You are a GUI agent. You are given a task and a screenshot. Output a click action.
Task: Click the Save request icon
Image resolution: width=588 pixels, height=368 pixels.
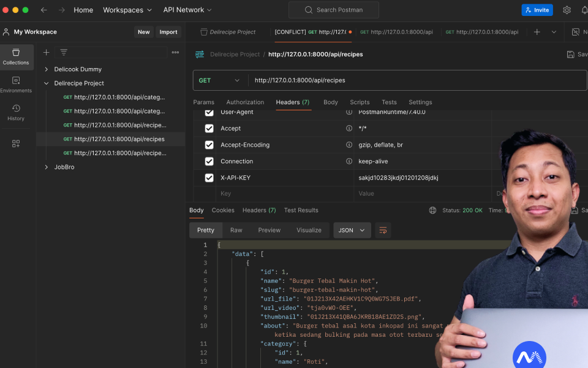[571, 54]
